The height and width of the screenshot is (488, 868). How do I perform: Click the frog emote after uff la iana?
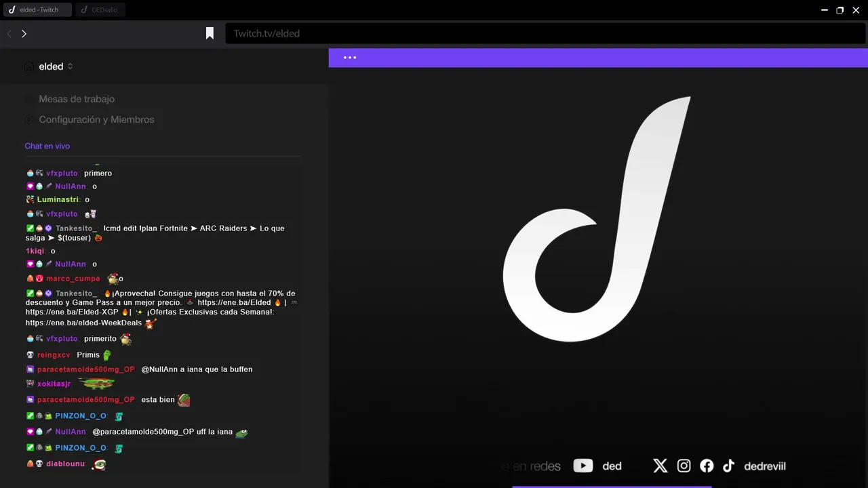pyautogui.click(x=241, y=432)
